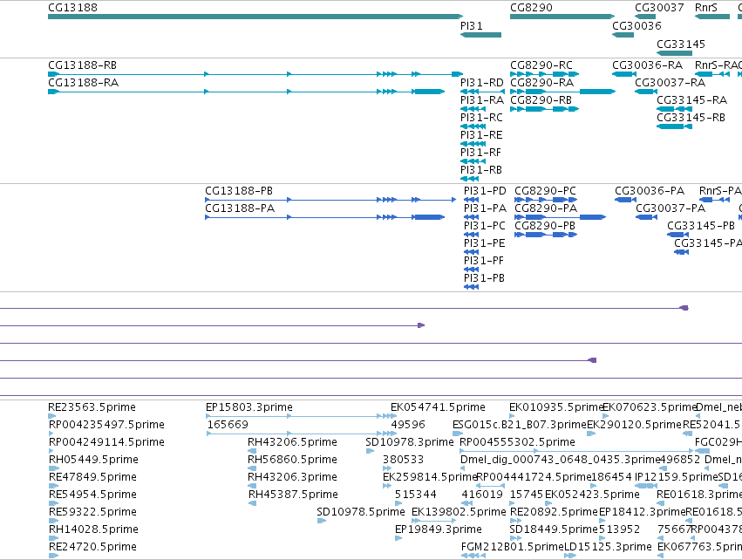Click the CG30036-PA protein label
The height and width of the screenshot is (560, 742).
(650, 191)
